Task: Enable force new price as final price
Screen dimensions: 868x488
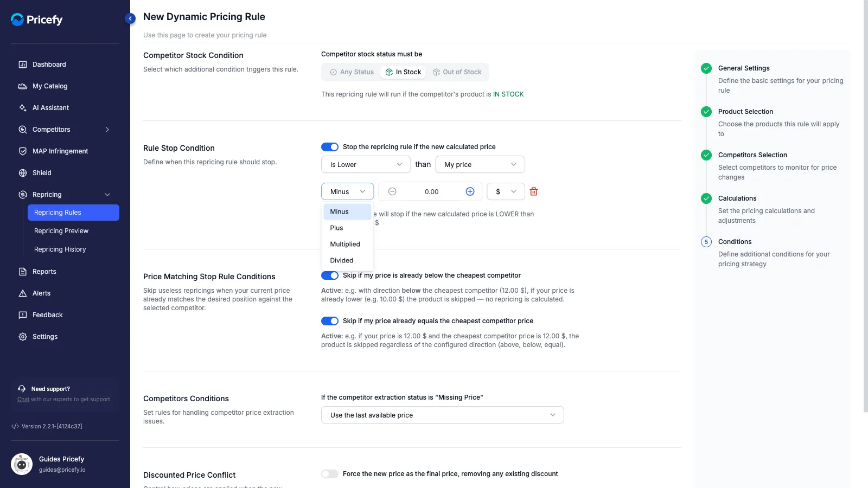Action: pyautogui.click(x=330, y=474)
